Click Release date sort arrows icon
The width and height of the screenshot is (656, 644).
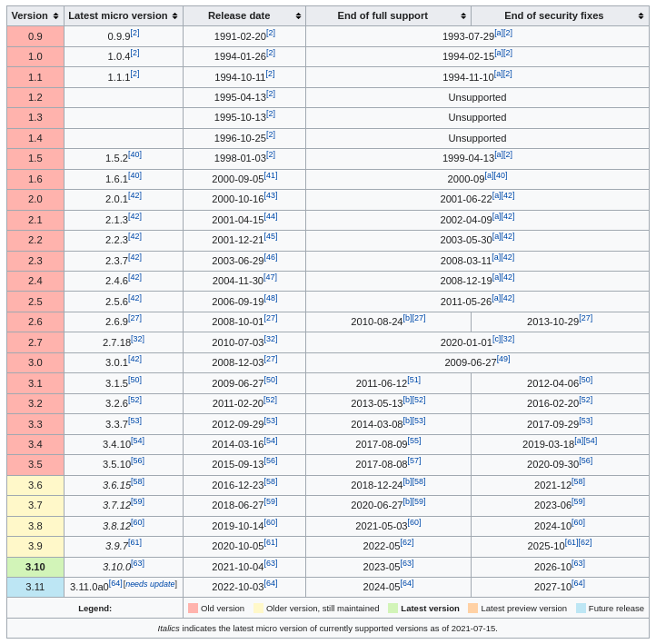click(x=298, y=16)
